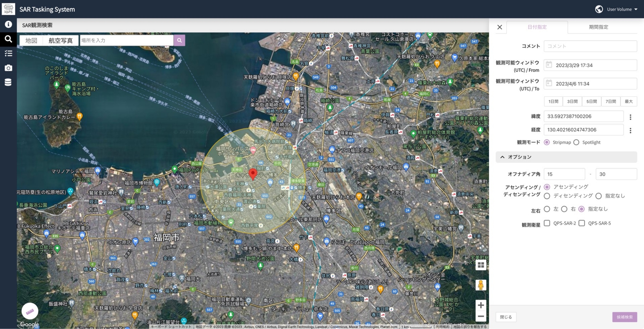Click the calendar icon for To date

tap(549, 83)
